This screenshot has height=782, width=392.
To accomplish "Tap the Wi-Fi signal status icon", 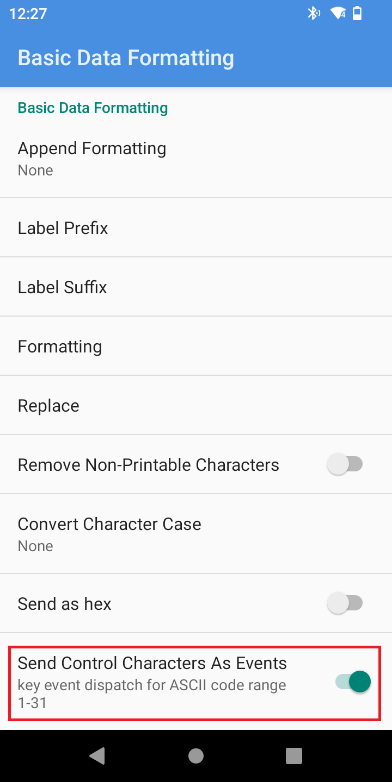I will click(338, 13).
